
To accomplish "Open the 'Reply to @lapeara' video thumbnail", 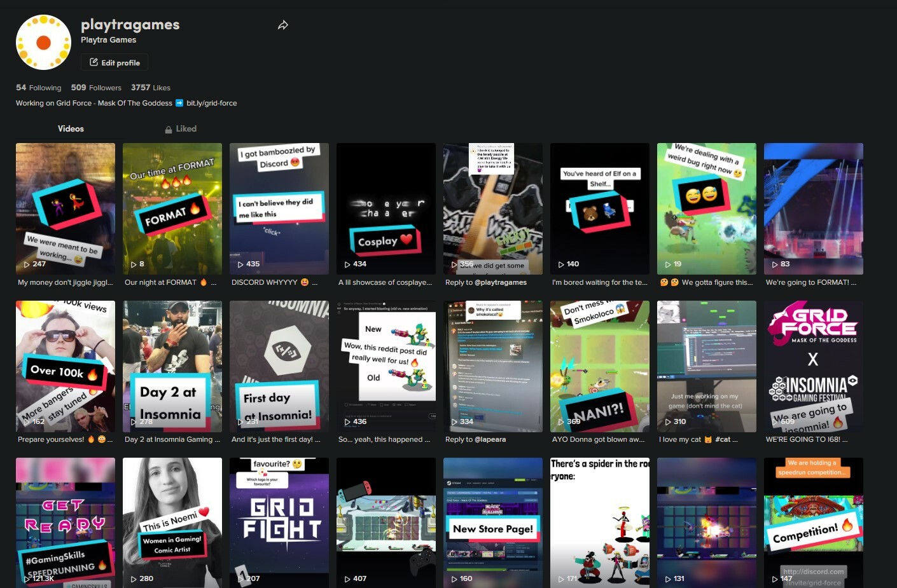I will (493, 366).
